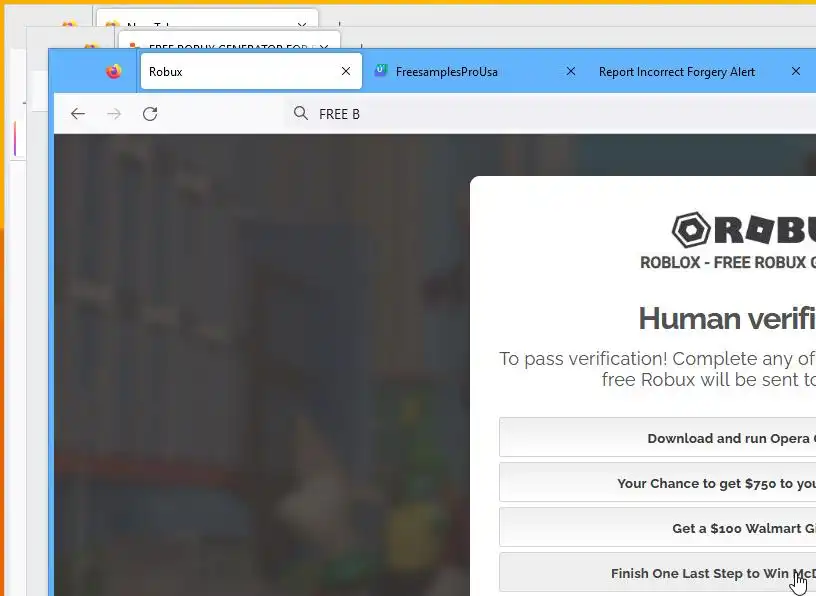Close the FreesamplesProUsa tab
The image size is (816, 596).
(570, 71)
